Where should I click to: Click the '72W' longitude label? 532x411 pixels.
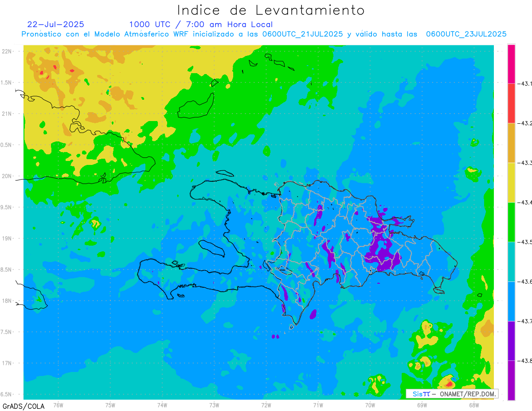pyautogui.click(x=266, y=405)
